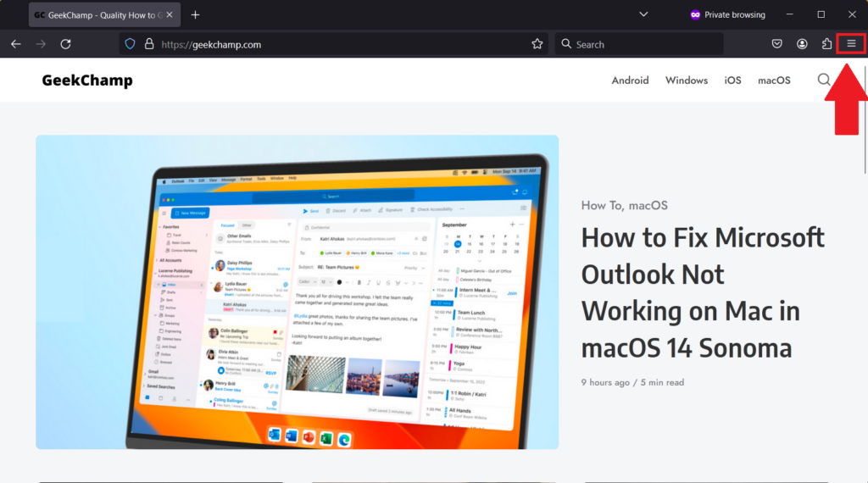Image resolution: width=868 pixels, height=483 pixels.
Task: Expand the list all tabs chevron
Action: [643, 14]
